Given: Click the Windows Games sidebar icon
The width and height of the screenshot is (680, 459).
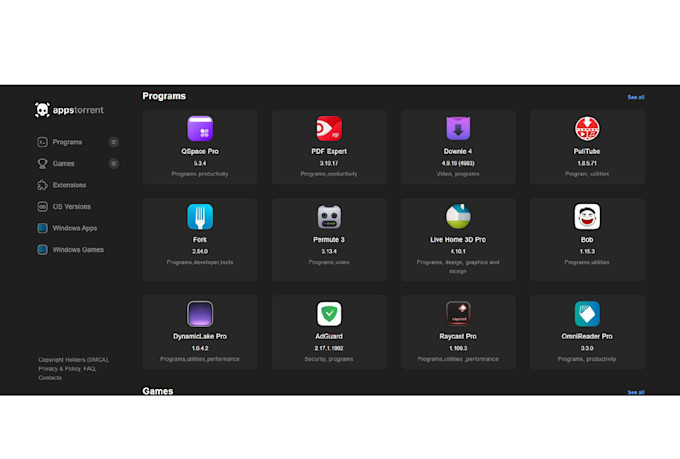Looking at the screenshot, I should click(x=42, y=249).
